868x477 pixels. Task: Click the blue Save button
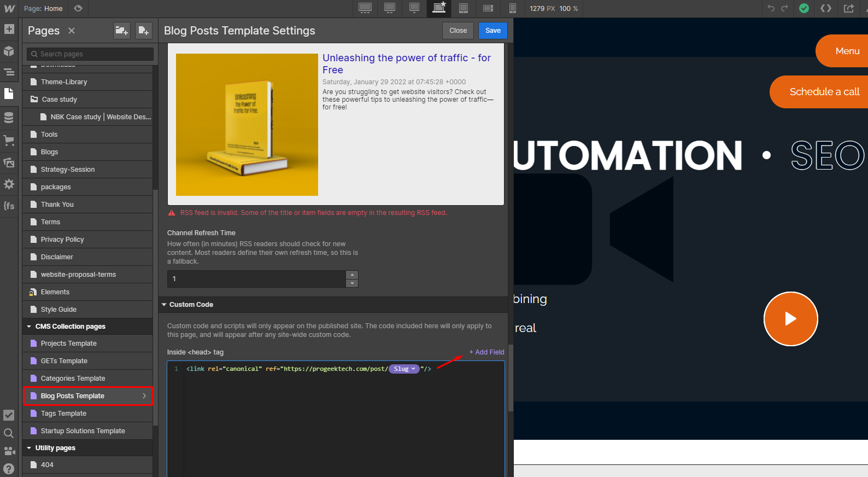pos(493,31)
